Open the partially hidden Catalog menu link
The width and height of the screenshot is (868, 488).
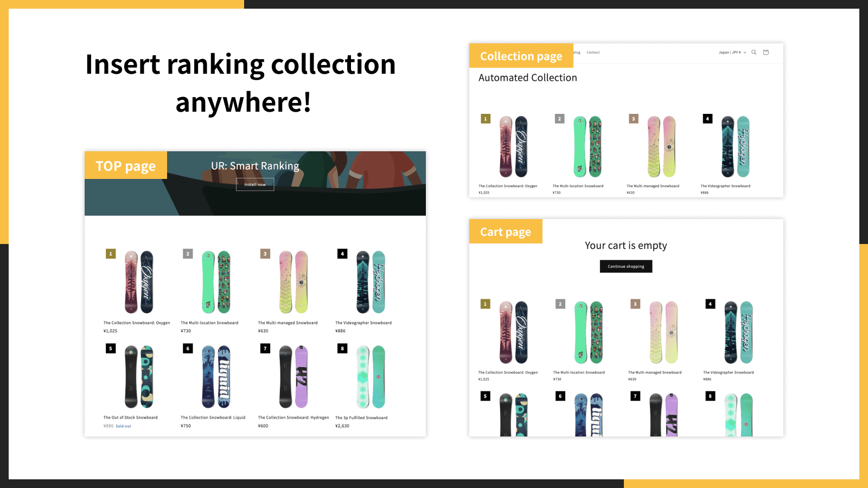(577, 53)
